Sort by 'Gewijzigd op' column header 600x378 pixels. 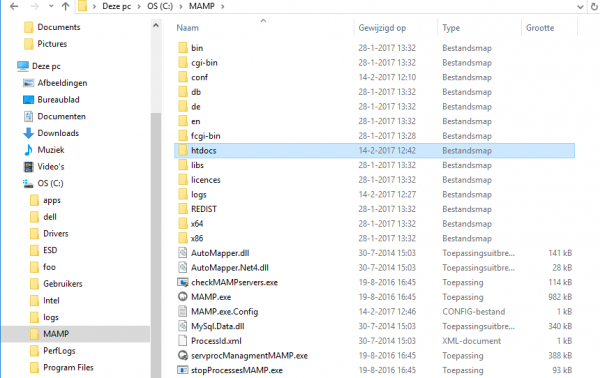[382, 28]
